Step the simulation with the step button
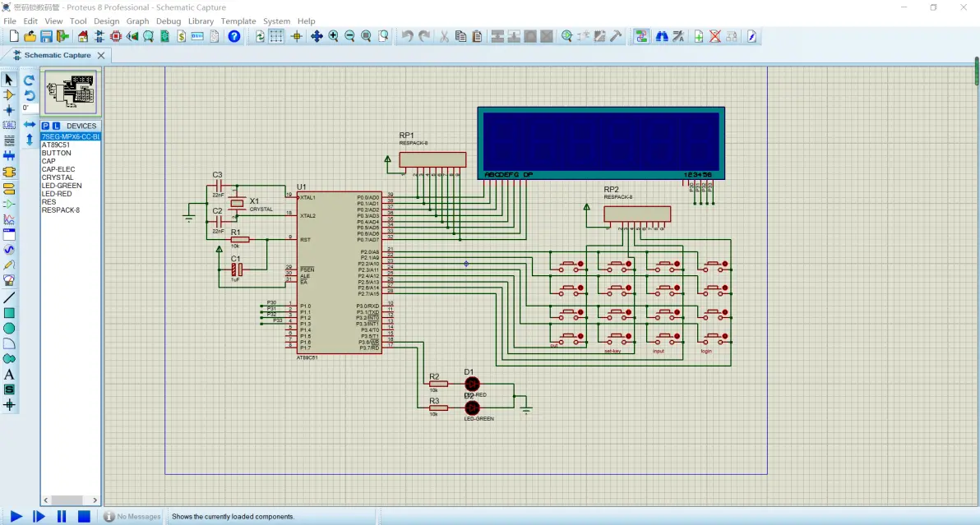 pyautogui.click(x=39, y=516)
